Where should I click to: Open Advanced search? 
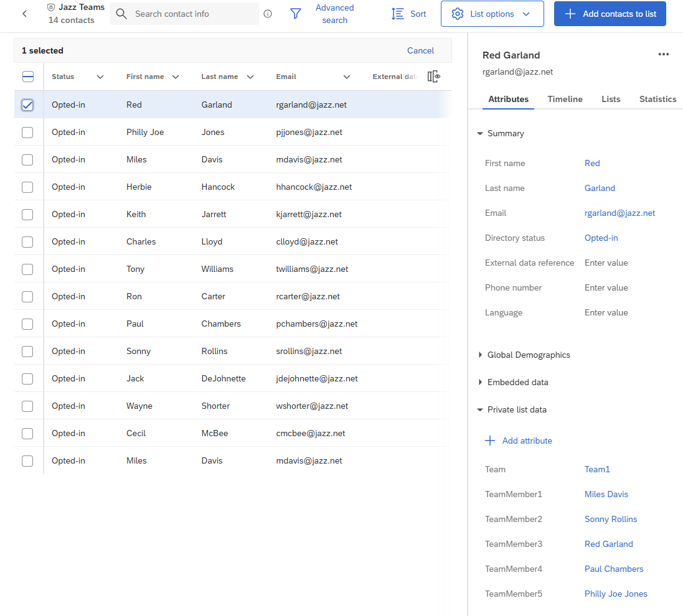tap(334, 14)
